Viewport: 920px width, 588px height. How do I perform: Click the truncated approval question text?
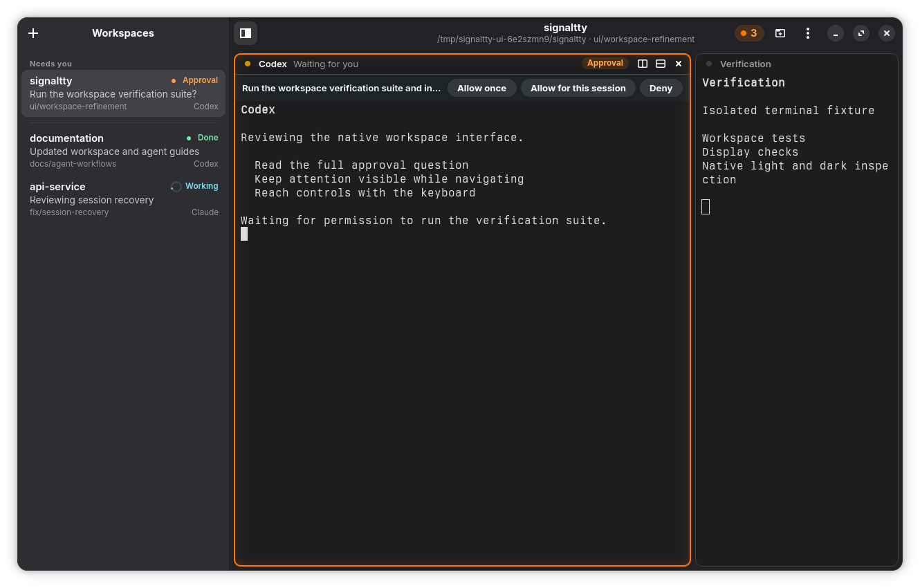(341, 88)
